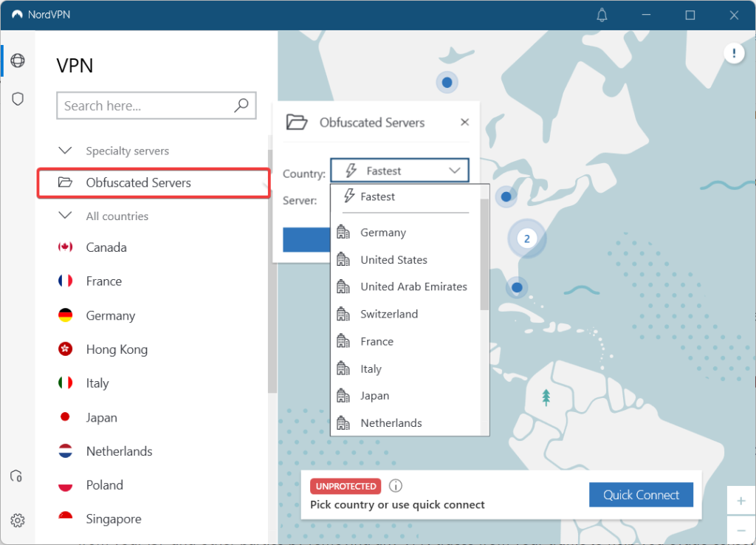The width and height of the screenshot is (756, 545).
Task: Open the Country dropdown showing Fastest
Action: (x=399, y=171)
